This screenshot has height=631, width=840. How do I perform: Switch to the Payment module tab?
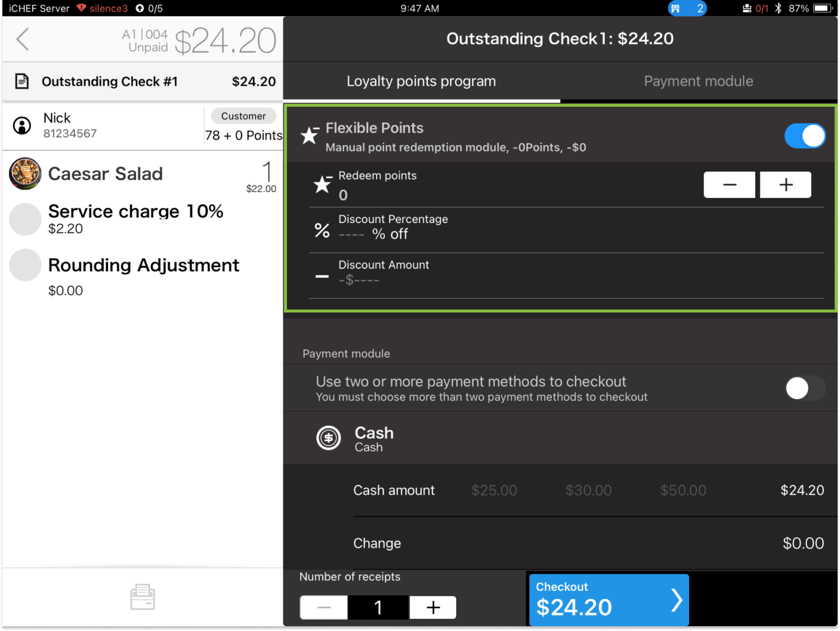pos(698,81)
